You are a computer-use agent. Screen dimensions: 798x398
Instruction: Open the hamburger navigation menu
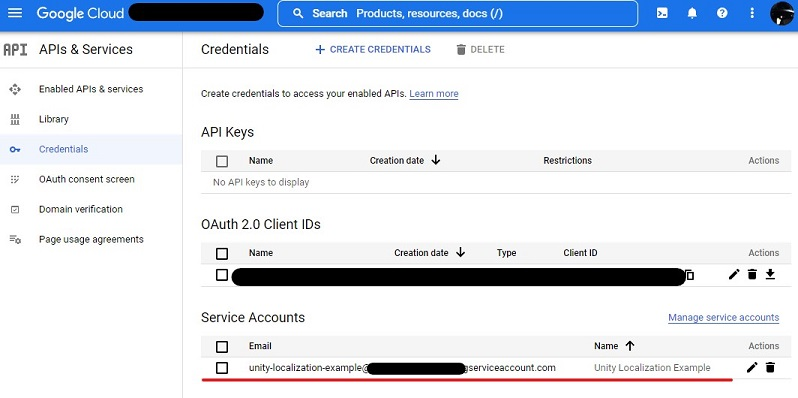[x=15, y=13]
